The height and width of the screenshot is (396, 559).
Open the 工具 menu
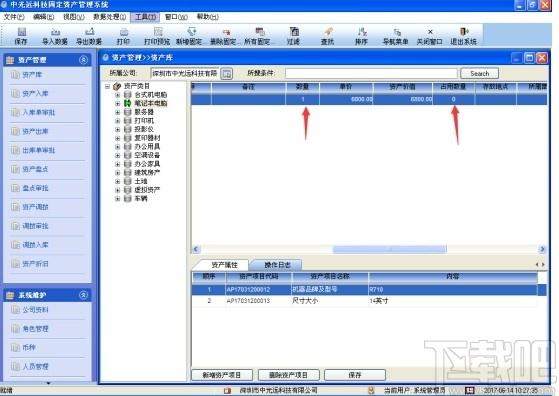tap(145, 17)
